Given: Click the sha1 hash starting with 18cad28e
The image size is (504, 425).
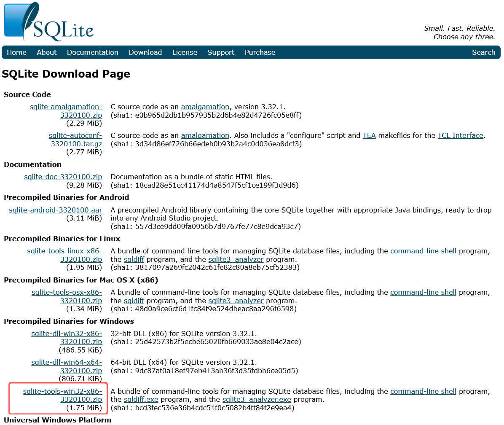Looking at the screenshot, I should tap(204, 185).
